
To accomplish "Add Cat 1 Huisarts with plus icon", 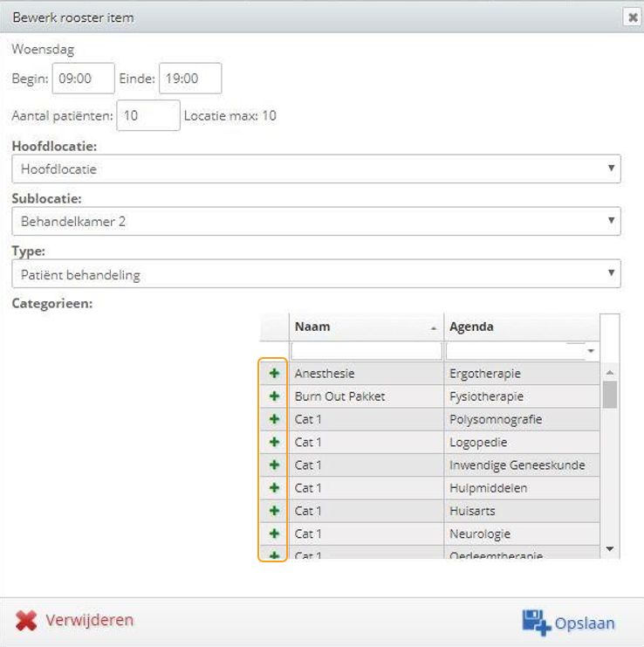I will click(274, 511).
